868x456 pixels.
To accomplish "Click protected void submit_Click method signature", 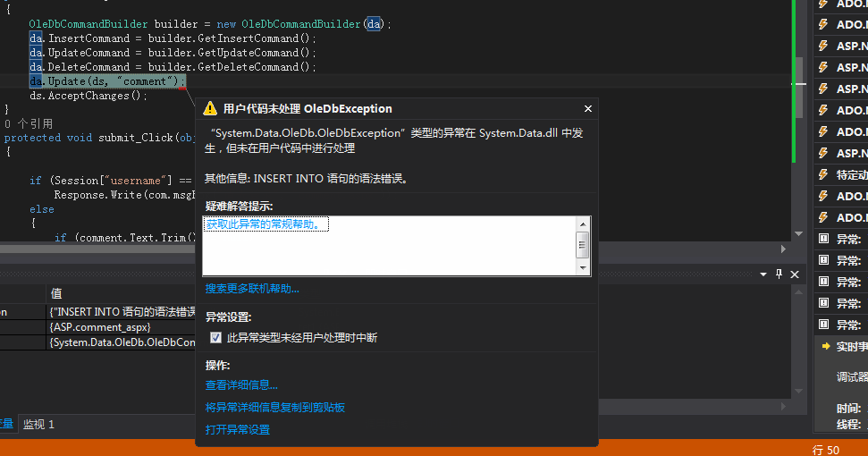I will click(99, 138).
